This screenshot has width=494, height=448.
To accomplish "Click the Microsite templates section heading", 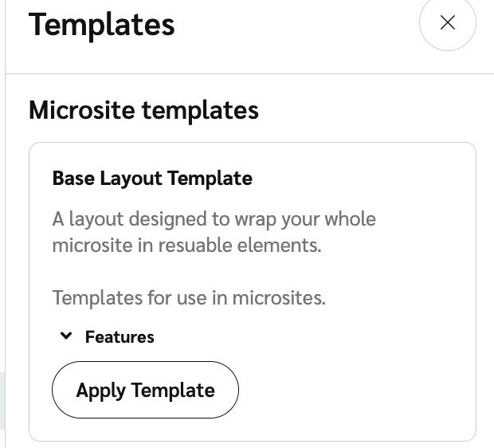I will click(x=143, y=110).
